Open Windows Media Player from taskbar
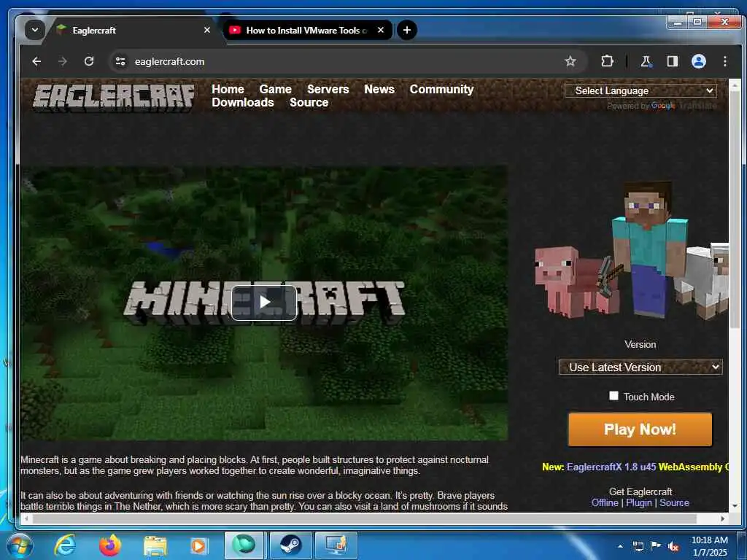This screenshot has width=747, height=560. 198,545
